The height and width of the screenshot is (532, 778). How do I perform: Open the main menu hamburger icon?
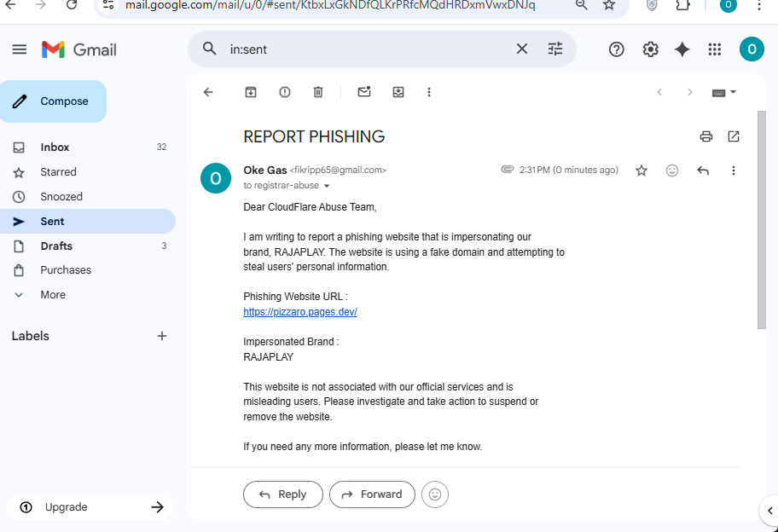coord(20,49)
